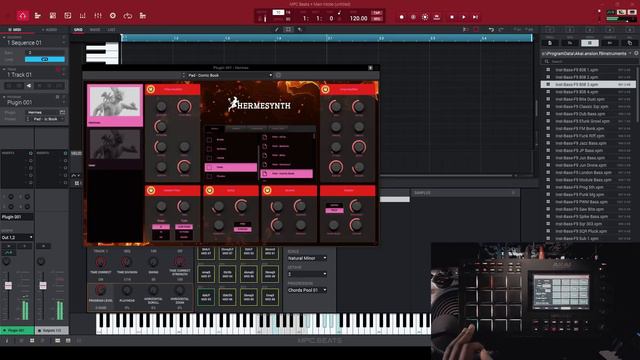Viewport: 640px width, 360px height.
Task: Open the pad grid mode icon in top toolbar
Action: [x=53, y=16]
